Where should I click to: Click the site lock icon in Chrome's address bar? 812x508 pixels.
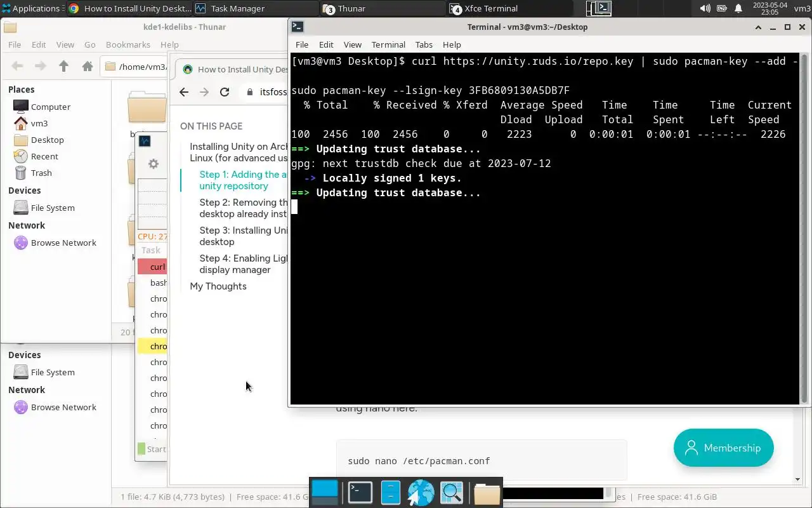250,92
